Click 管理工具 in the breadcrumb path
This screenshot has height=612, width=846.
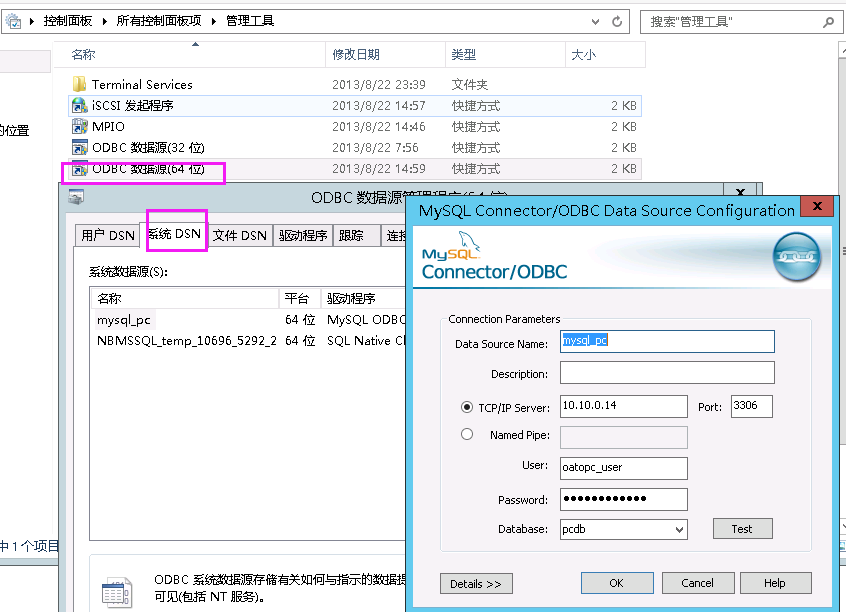250,21
